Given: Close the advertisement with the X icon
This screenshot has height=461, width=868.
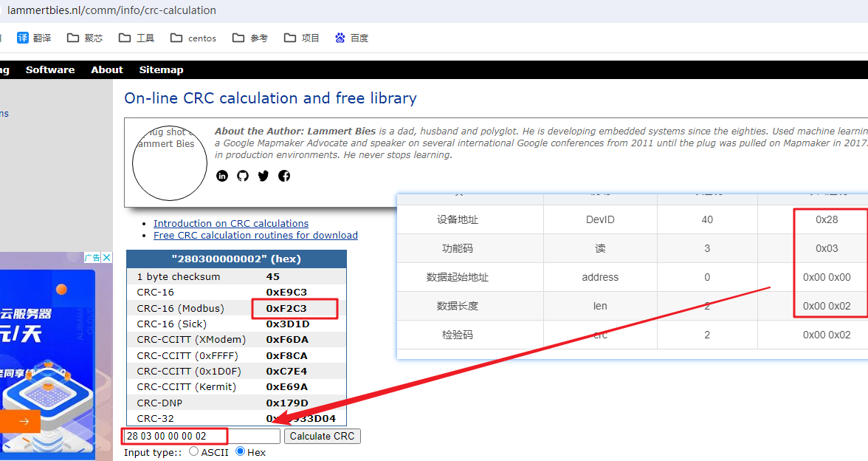Looking at the screenshot, I should tap(107, 258).
